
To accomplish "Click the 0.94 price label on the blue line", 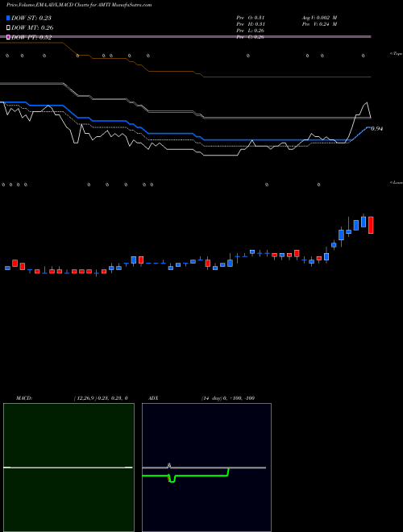I will (377, 129).
